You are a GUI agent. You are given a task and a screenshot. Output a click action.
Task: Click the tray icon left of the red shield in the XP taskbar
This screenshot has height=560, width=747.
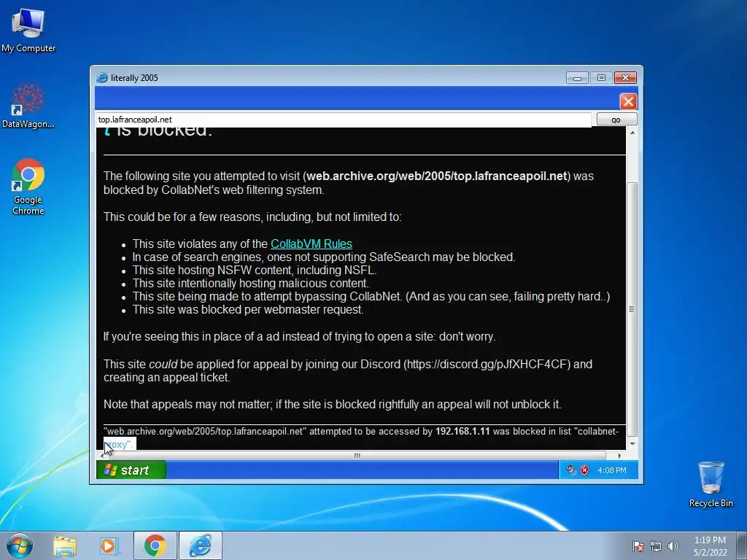point(570,470)
